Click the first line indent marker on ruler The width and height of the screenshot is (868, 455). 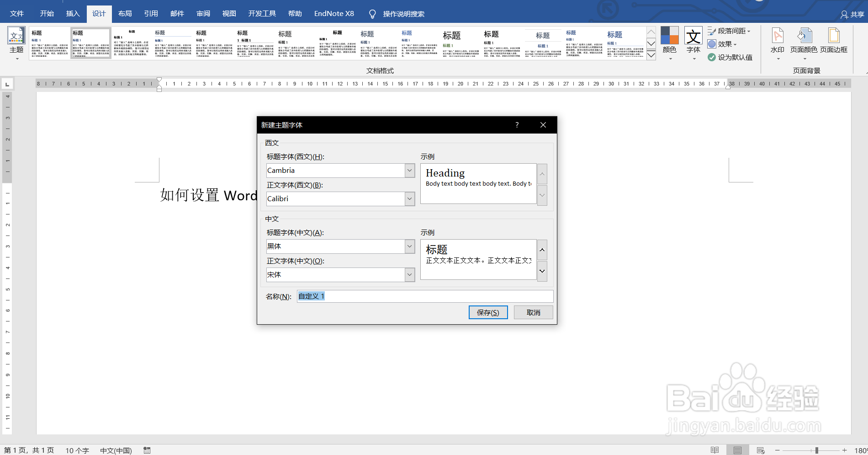159,80
